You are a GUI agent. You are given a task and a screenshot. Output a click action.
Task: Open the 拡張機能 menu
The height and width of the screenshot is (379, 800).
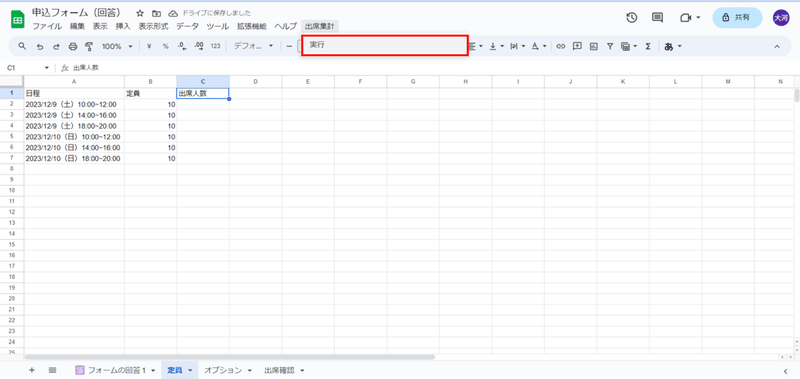coord(252,27)
